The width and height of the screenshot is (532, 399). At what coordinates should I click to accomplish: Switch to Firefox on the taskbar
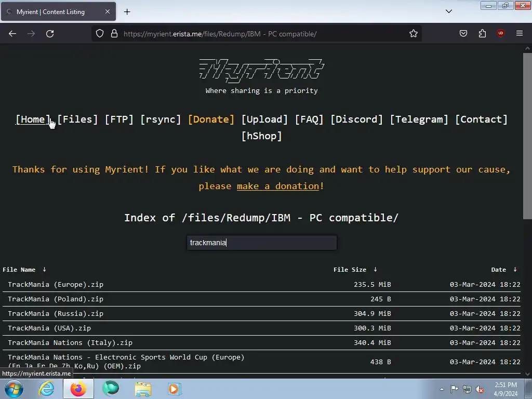(78, 389)
